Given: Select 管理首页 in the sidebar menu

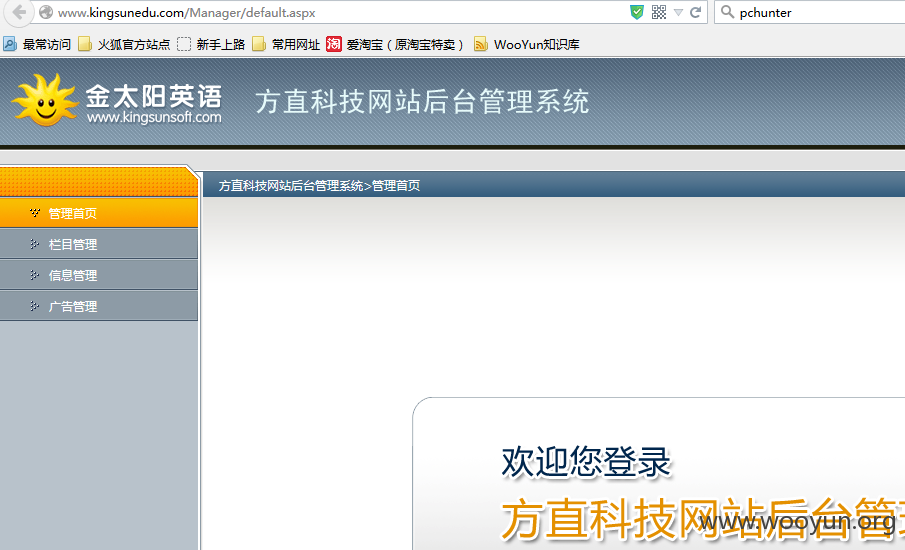Looking at the screenshot, I should 99,213.
